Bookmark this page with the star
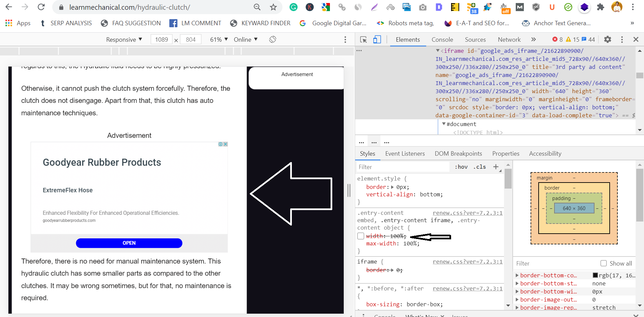Screen dimensions: 644x317 (x=273, y=7)
